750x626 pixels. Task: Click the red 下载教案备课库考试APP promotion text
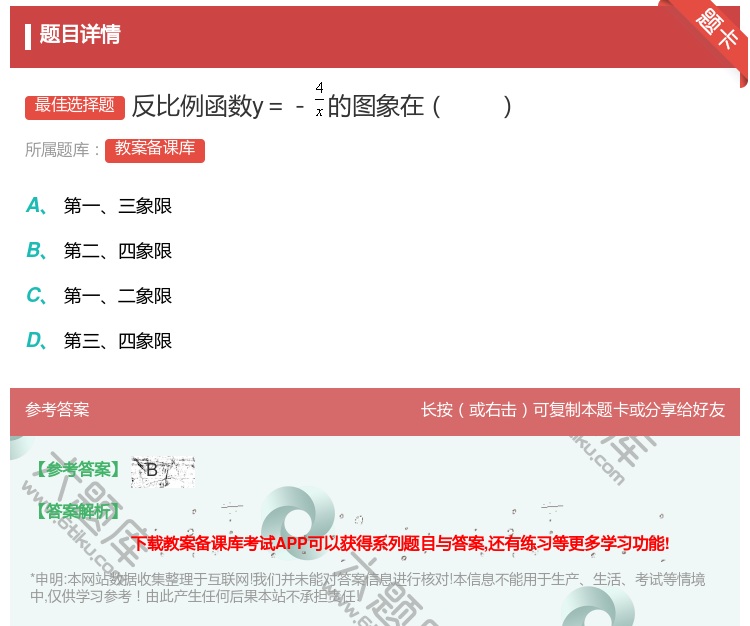[400, 543]
